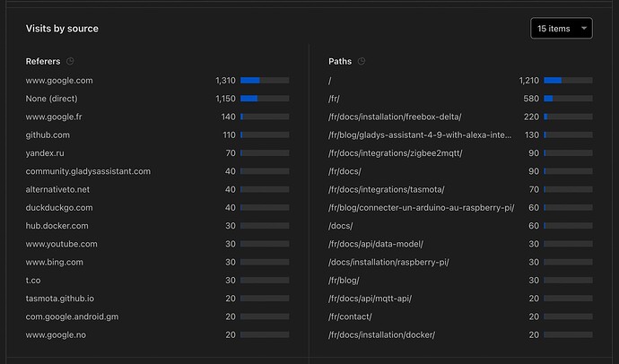Click the /fr/docs/api/data-model/ path
Viewport: 619px width, 364px height.
pos(376,244)
